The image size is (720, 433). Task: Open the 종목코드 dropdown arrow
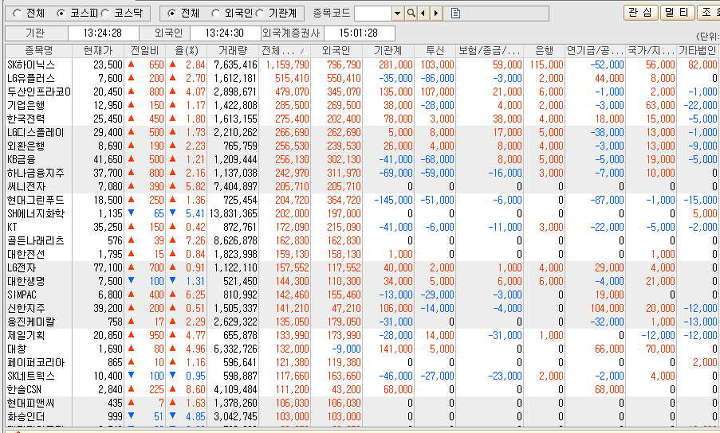[x=398, y=13]
